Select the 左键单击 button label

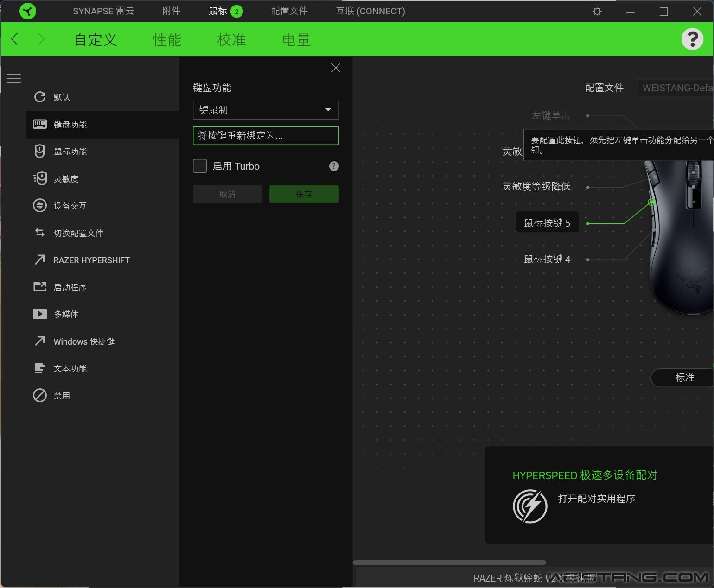click(x=551, y=115)
